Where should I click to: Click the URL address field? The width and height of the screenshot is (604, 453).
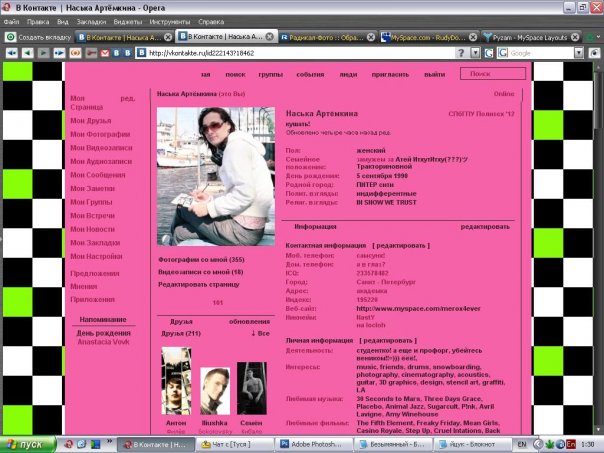300,53
